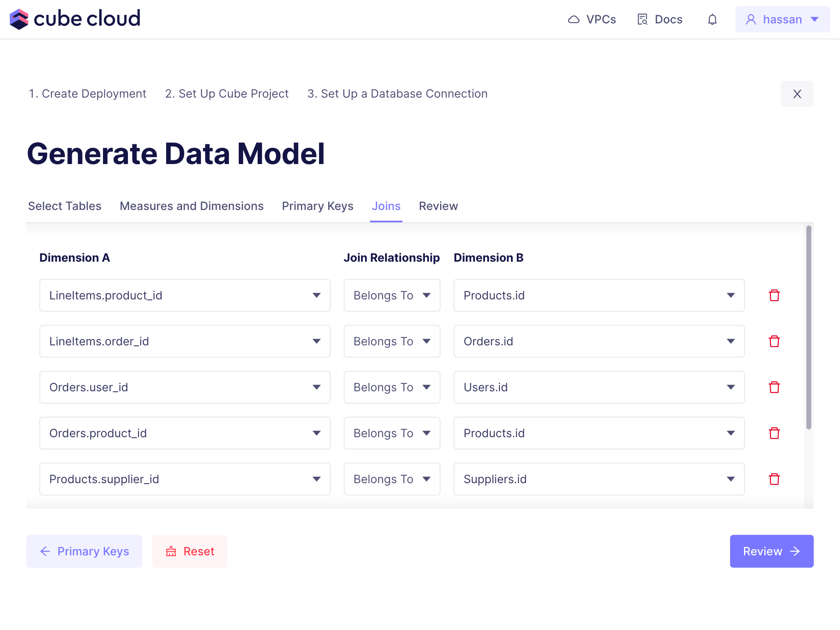Switch to Measures and Dimensions tab

tap(192, 206)
